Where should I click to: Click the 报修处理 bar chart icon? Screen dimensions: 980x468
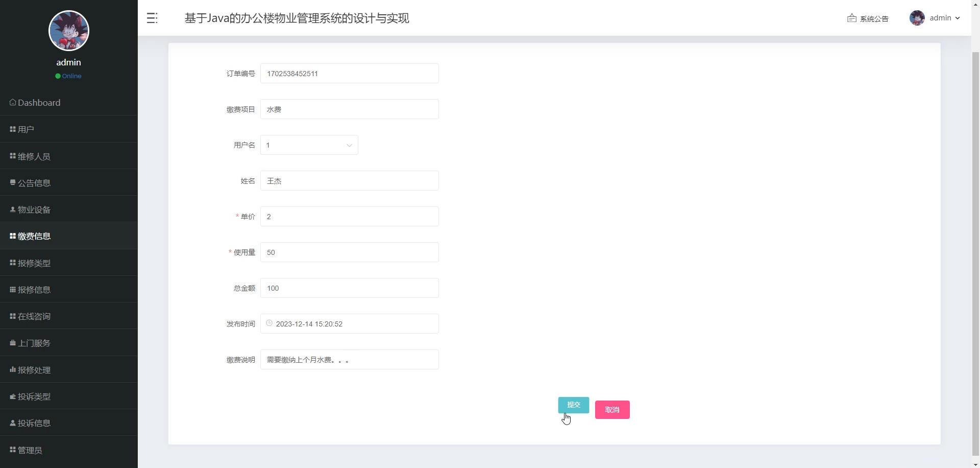click(x=13, y=369)
